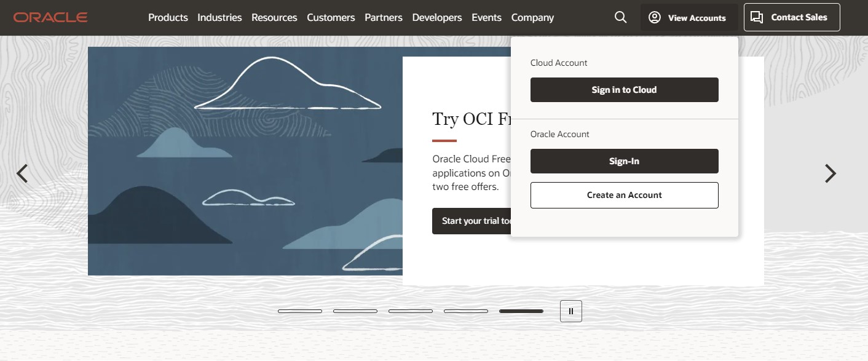Open the Events menu
This screenshot has height=361, width=868.
coord(487,18)
